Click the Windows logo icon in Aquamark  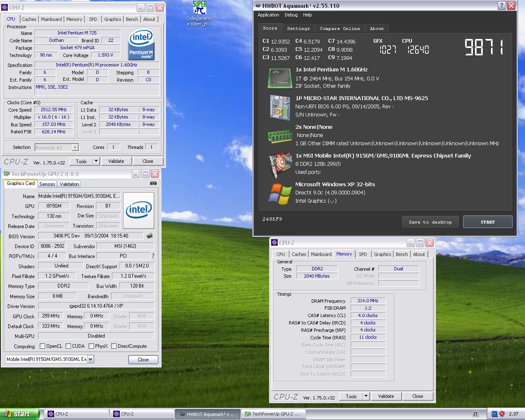(x=280, y=194)
